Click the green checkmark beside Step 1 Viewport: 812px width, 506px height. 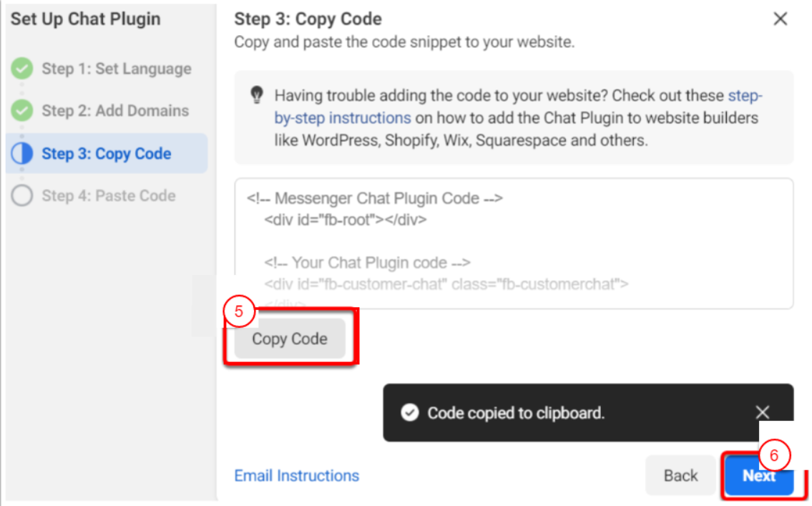click(x=22, y=69)
